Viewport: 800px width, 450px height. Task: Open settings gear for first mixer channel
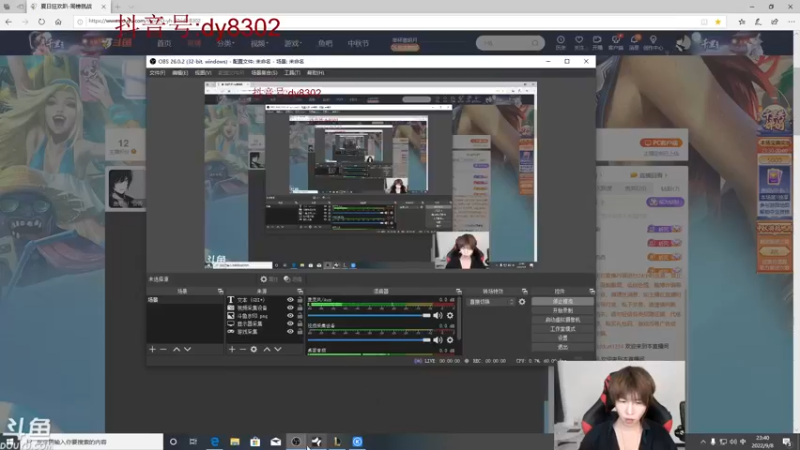450,315
